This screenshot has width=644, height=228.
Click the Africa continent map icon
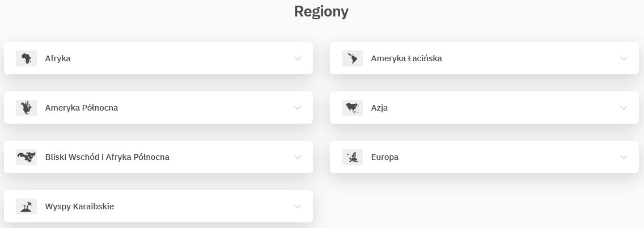pos(26,58)
